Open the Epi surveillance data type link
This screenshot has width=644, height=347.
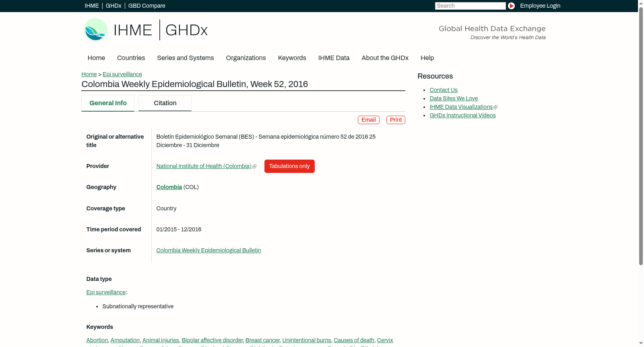[106, 292]
